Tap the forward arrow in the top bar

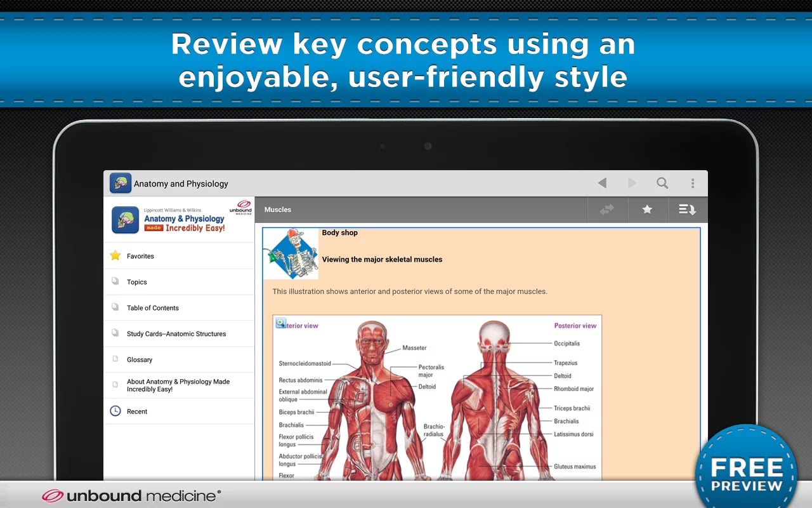(632, 184)
